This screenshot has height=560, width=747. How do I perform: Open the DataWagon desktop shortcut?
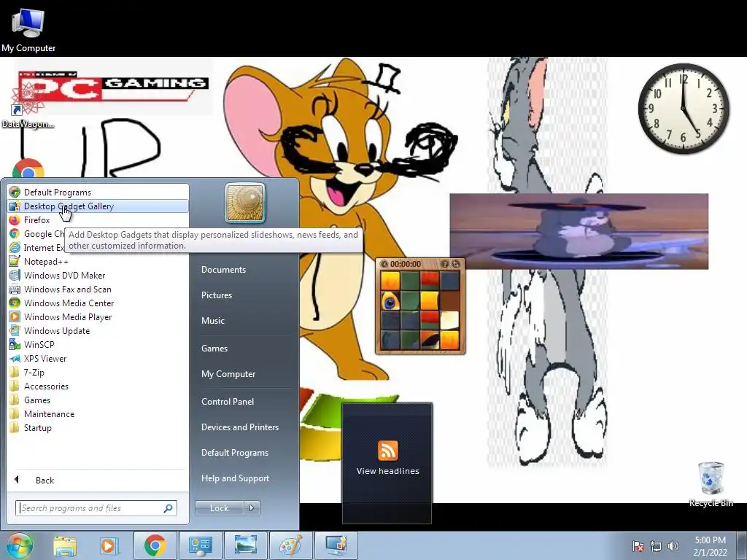28,105
